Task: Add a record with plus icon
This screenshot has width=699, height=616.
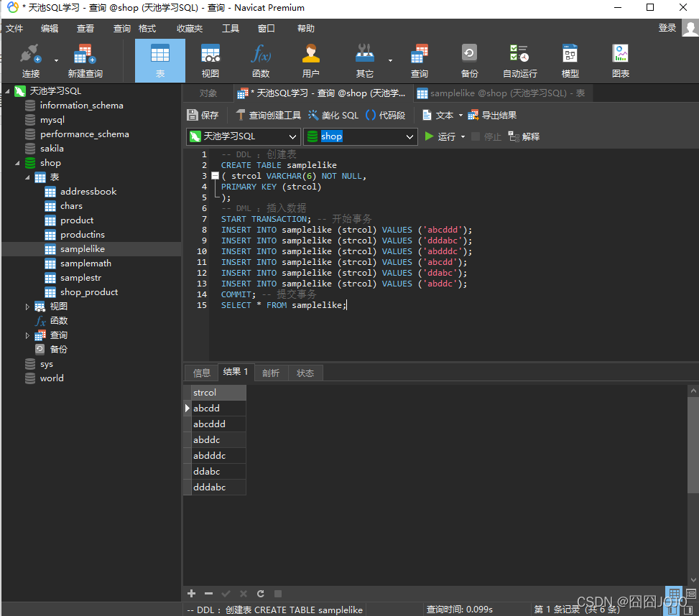Action: (192, 593)
